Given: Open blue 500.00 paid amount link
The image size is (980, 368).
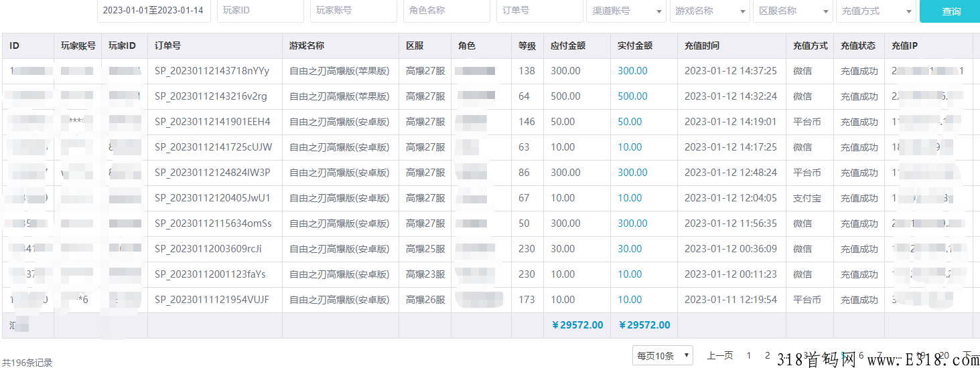Looking at the screenshot, I should pyautogui.click(x=632, y=96).
